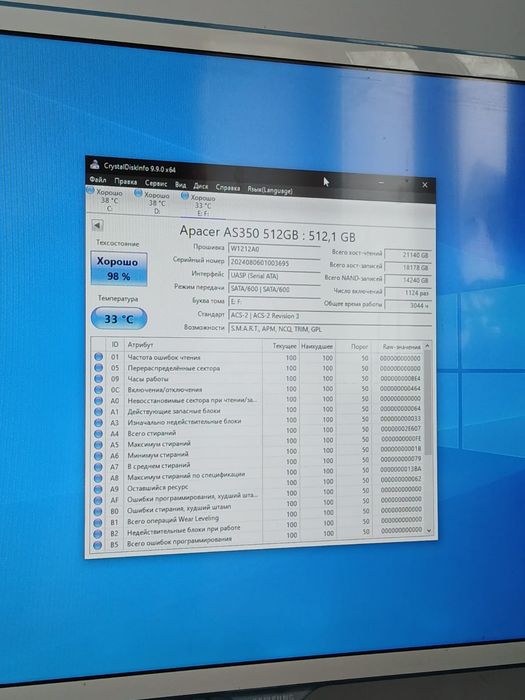
Task: Select the row 'Частота ошибок чтения'
Action: [x=258, y=358]
